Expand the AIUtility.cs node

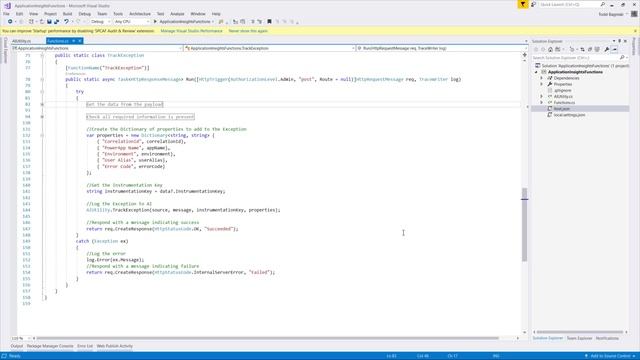[542, 97]
